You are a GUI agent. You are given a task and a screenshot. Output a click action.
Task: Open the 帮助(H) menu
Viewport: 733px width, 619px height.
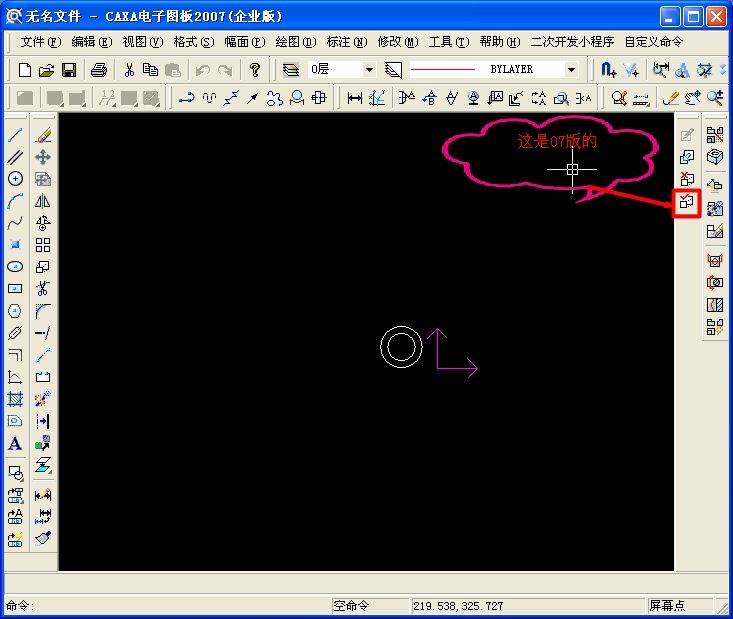(499, 42)
